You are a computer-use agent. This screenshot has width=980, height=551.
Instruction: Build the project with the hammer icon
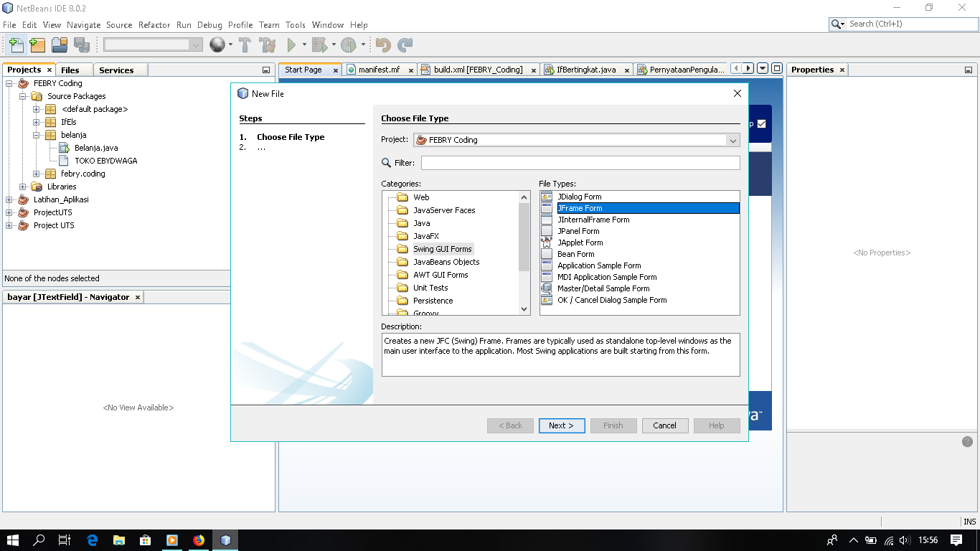coord(244,44)
